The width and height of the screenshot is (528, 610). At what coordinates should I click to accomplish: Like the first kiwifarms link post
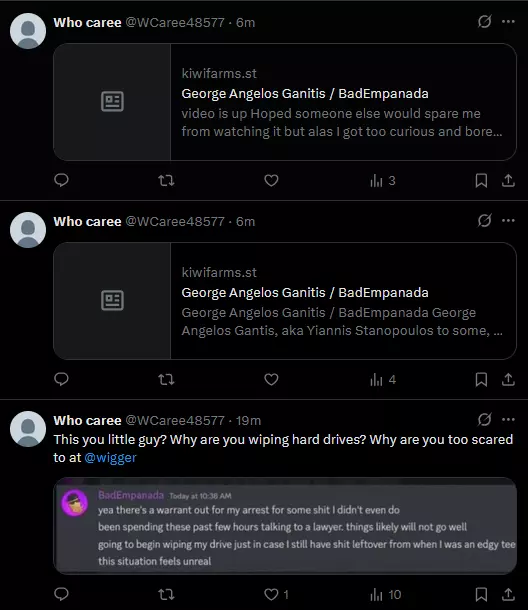(x=271, y=181)
